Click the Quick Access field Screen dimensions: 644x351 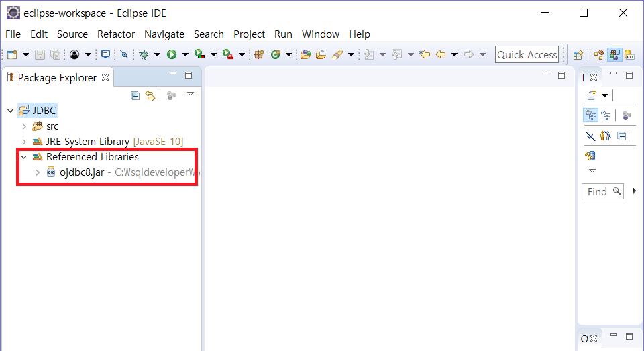point(527,54)
